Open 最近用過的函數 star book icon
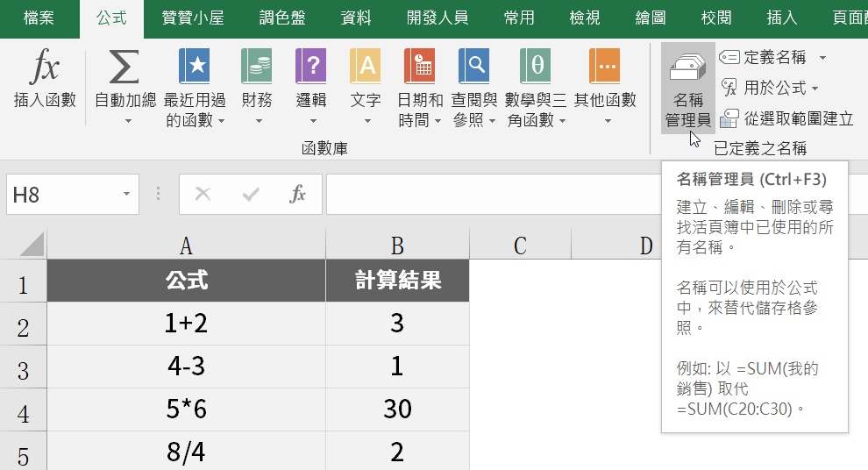 [194, 66]
